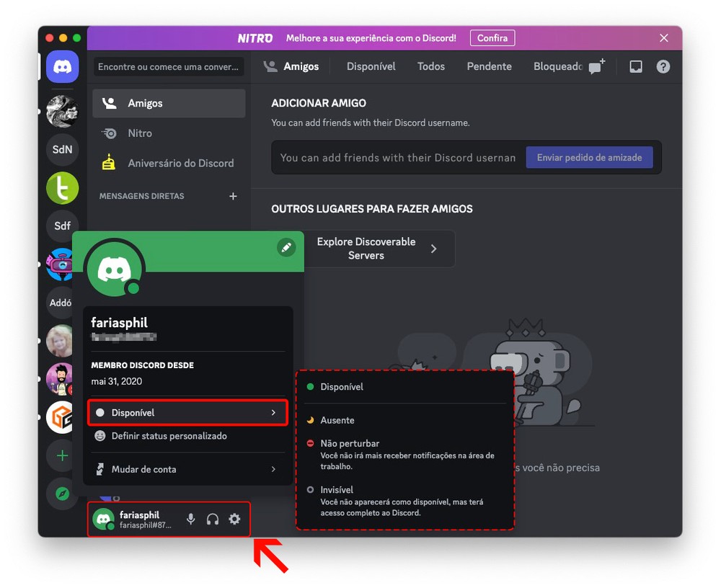Switch to the Pendente tab
Screen dimensions: 721x588
coord(489,66)
